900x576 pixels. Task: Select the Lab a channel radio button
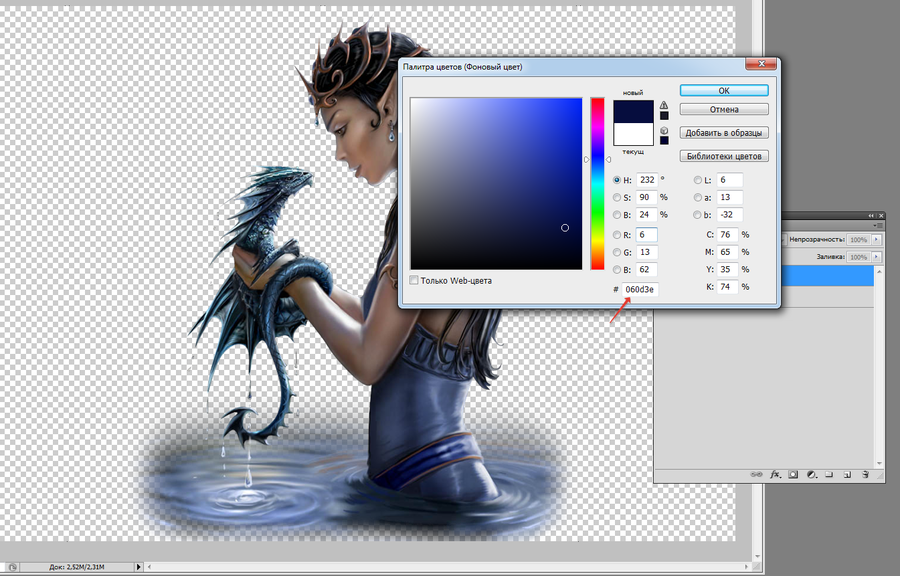[697, 197]
